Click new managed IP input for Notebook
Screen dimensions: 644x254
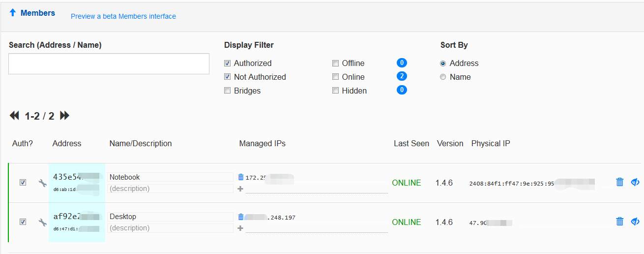317,189
